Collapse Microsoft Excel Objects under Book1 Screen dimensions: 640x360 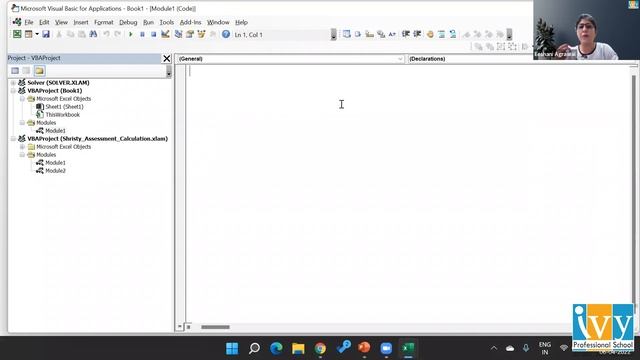(x=22, y=99)
